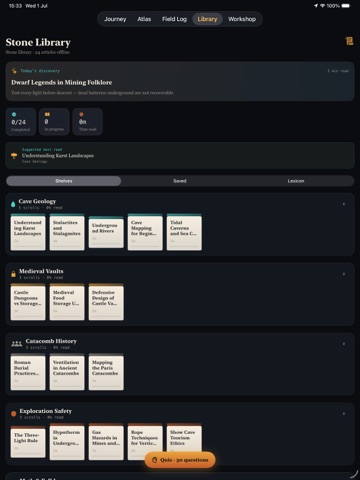Switch to the Lexicon segment
360x480 pixels.
point(296,181)
